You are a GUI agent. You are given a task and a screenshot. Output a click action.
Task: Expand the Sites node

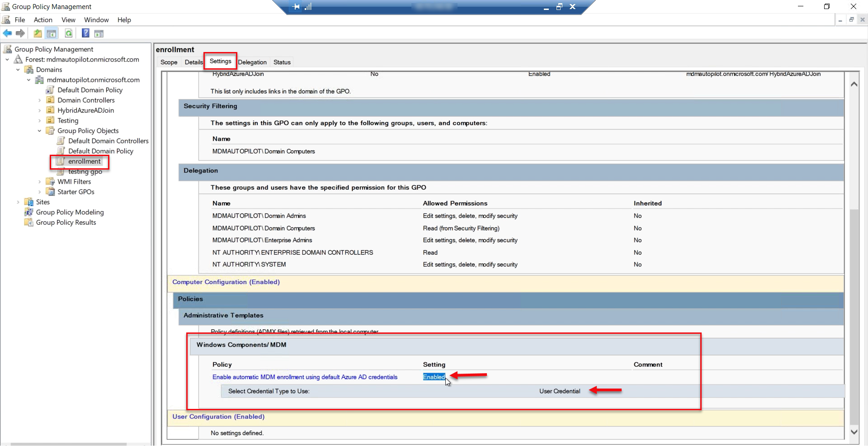[x=18, y=202]
